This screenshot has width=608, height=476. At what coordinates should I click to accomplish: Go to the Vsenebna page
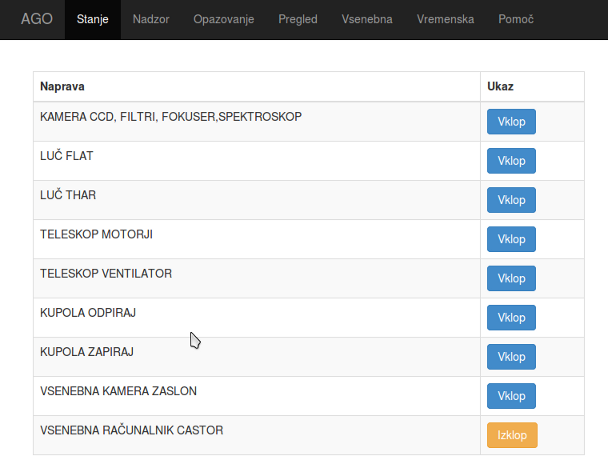(x=367, y=19)
